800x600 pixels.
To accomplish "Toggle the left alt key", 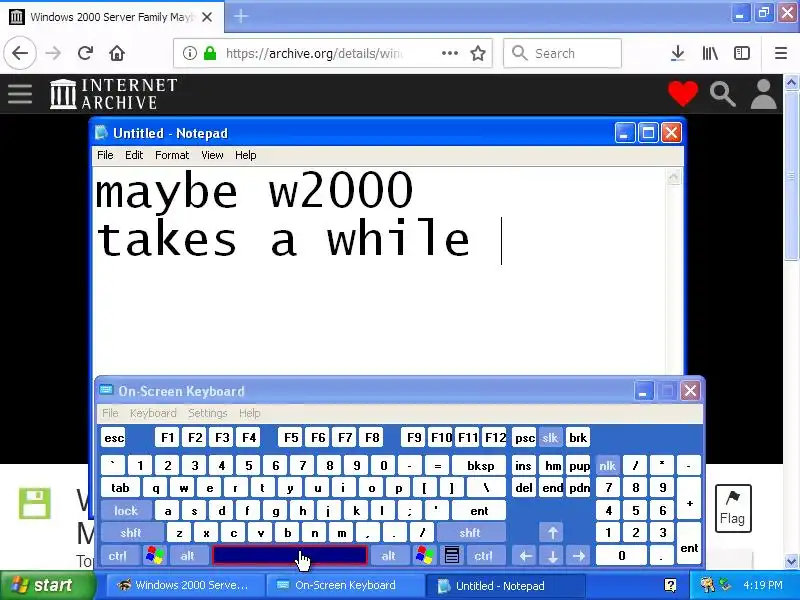I will [x=188, y=556].
